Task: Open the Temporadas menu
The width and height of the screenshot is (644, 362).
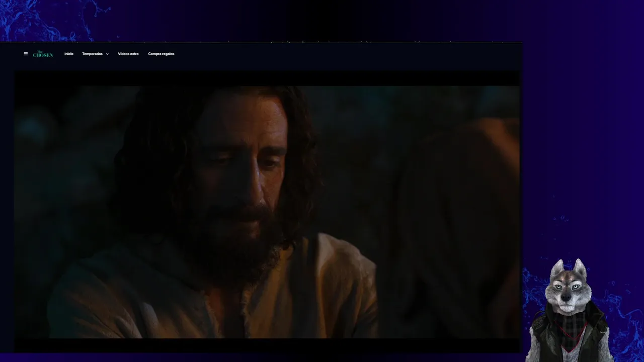Action: click(92, 54)
